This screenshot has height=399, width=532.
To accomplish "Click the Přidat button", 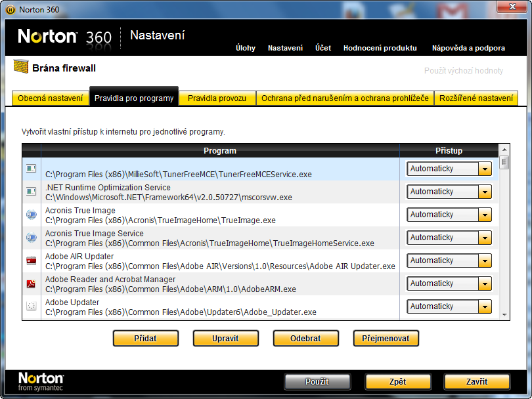I will click(146, 339).
